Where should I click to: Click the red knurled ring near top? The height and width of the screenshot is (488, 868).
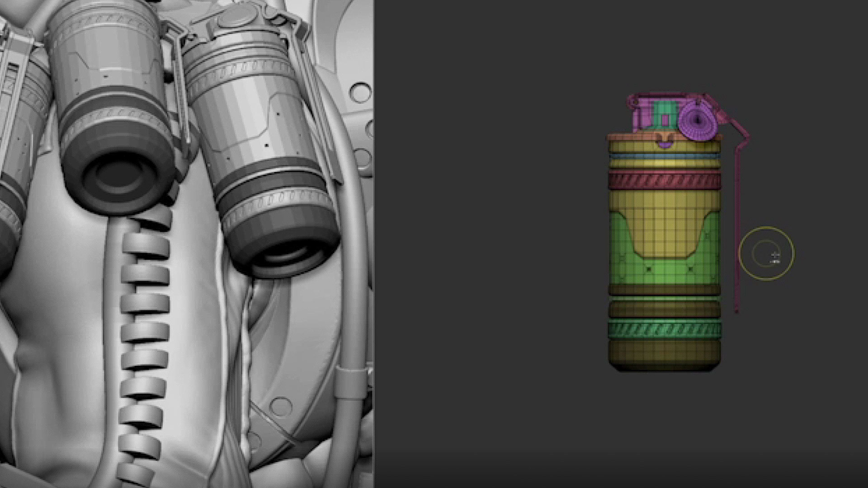coord(664,181)
